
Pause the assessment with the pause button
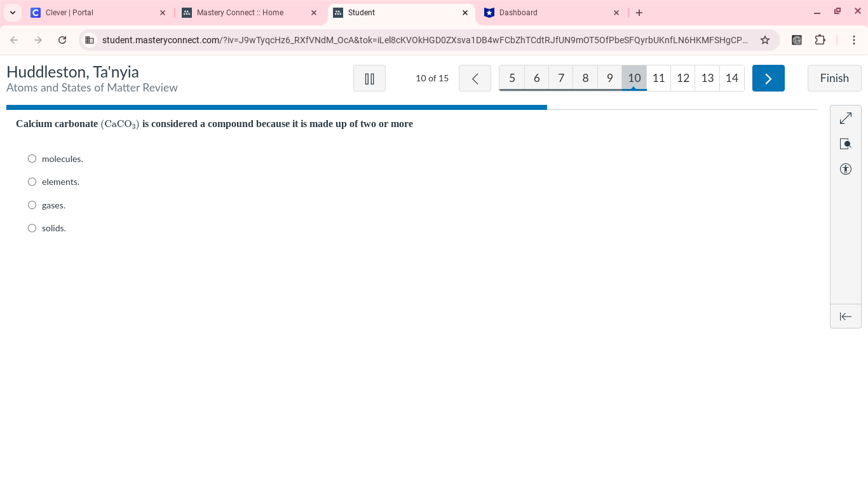(x=369, y=78)
